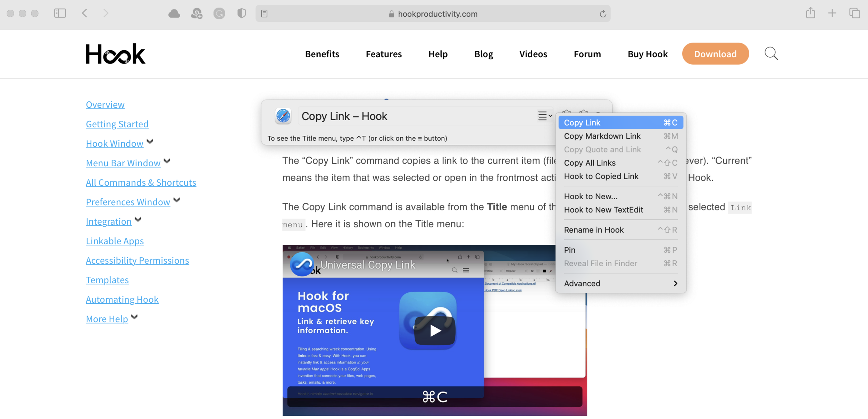Screen dimensions: 868x419
Task: Open Accessibility Permissions link
Action: pos(137,260)
